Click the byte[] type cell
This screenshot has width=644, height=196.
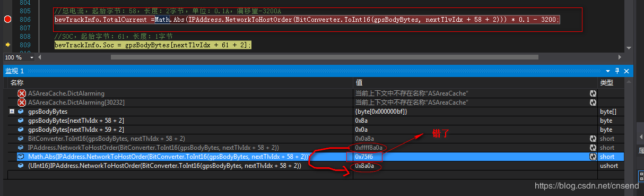pos(608,112)
